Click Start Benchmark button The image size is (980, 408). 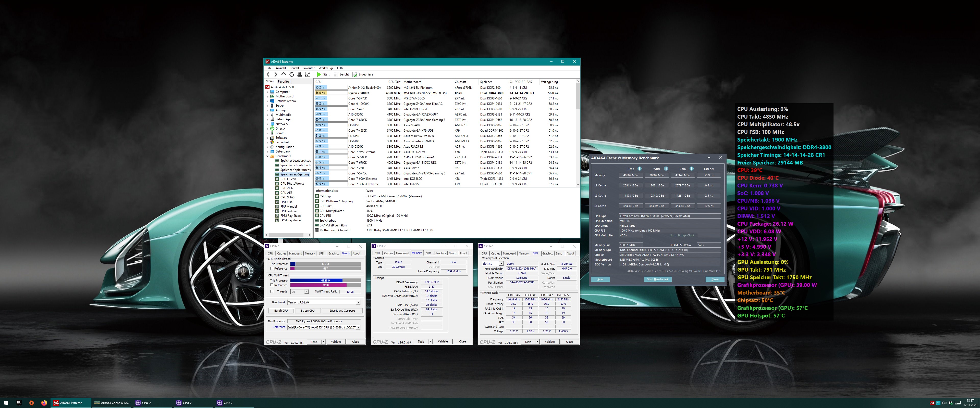[x=657, y=279]
